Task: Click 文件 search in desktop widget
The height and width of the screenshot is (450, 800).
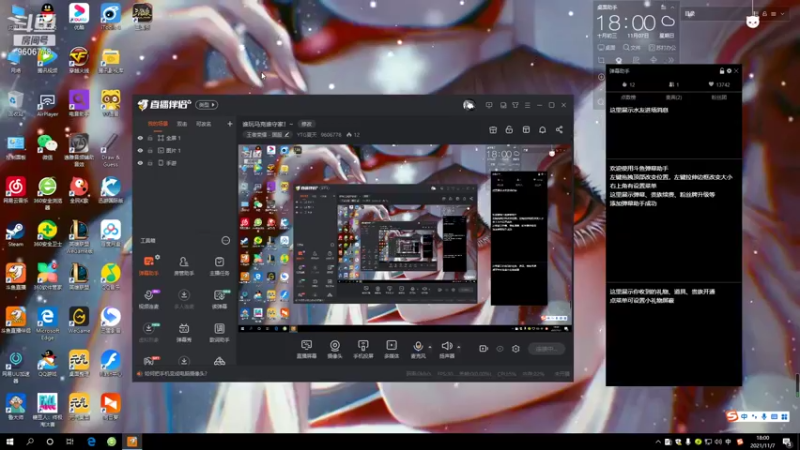Action: point(632,47)
